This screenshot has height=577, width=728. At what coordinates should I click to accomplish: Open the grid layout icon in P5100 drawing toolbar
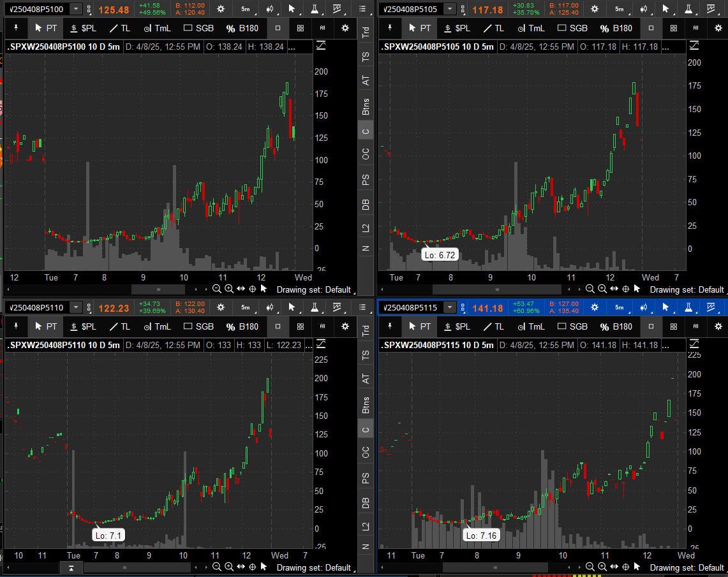[301, 28]
